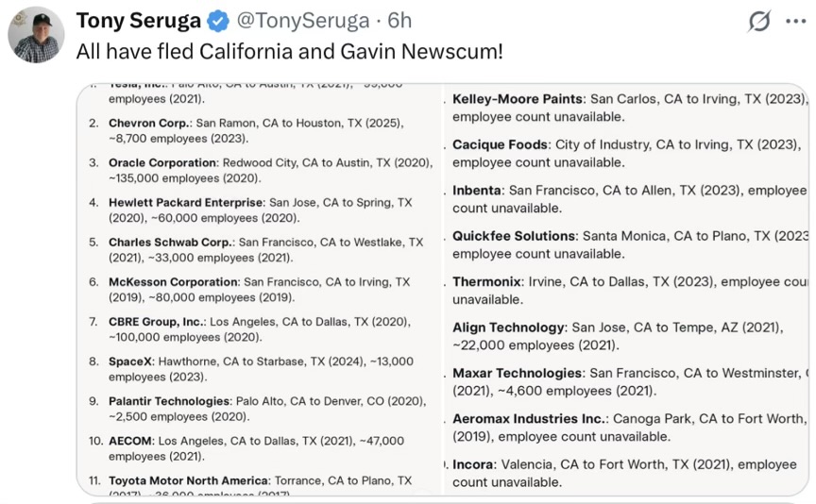Click the SpaceX entry in left image
Viewport: 816px width, 504px height.
(x=251, y=369)
